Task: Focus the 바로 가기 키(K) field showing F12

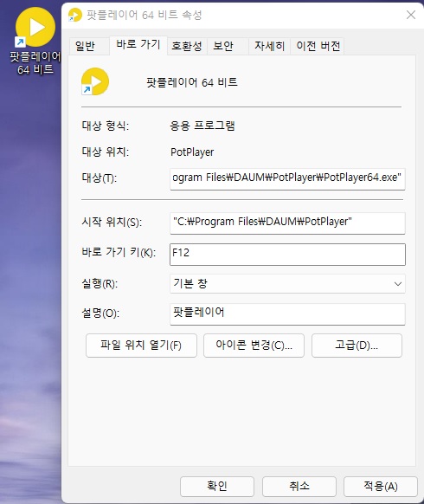Action: coord(287,255)
